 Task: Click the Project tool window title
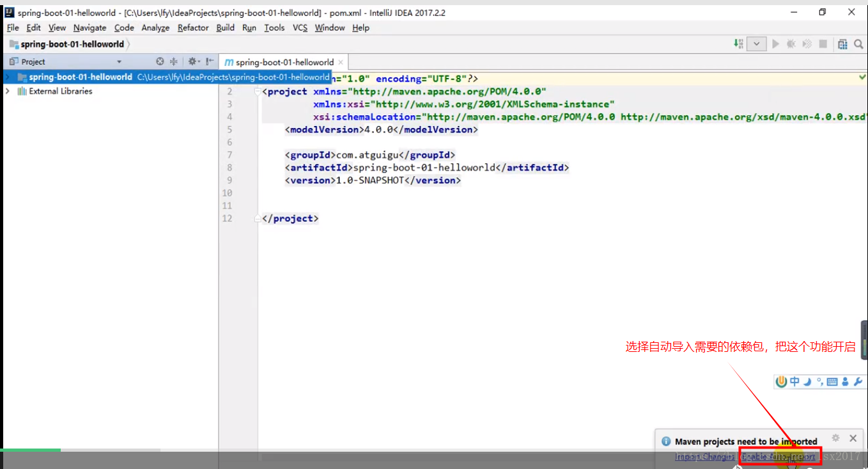[33, 62]
